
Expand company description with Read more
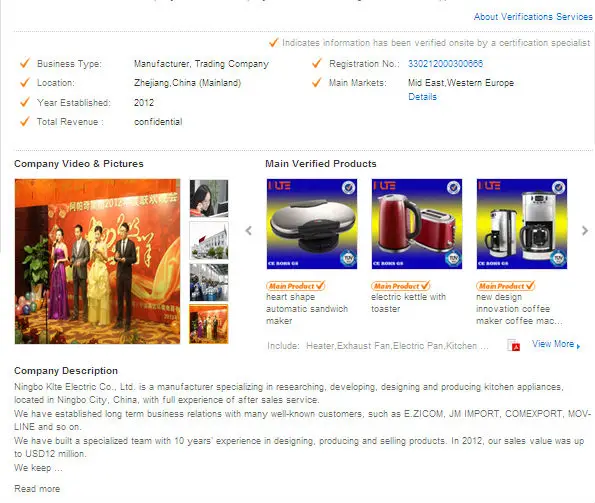click(37, 489)
